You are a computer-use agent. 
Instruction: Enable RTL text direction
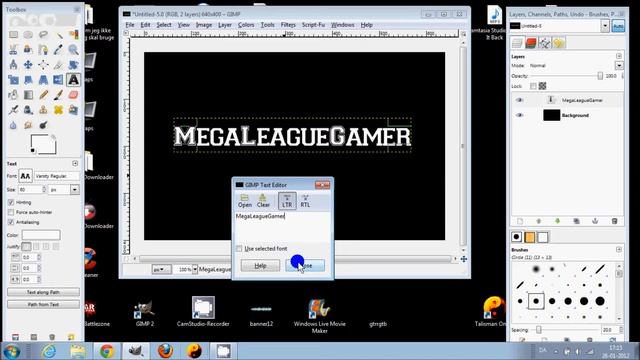pos(305,201)
